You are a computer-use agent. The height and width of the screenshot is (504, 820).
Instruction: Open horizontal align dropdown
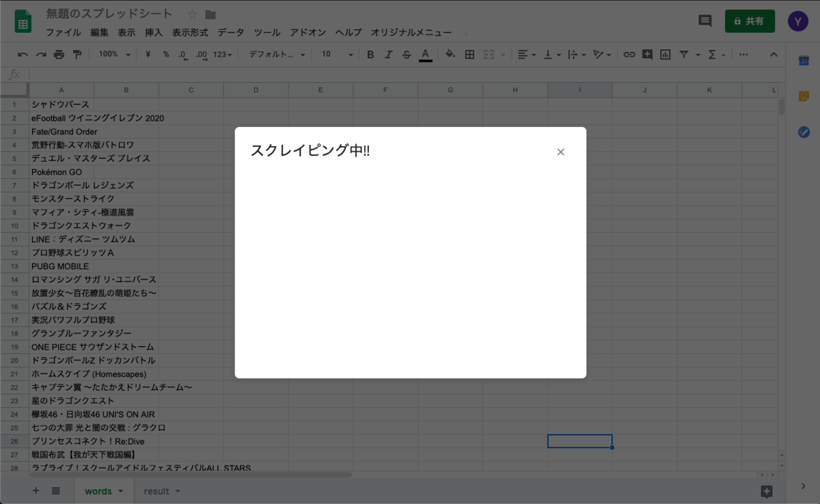tap(526, 55)
